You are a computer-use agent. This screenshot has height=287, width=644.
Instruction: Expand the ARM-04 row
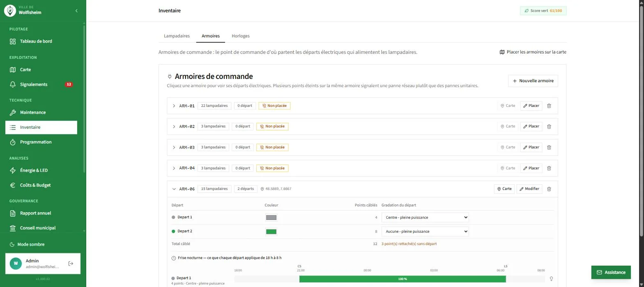174,168
